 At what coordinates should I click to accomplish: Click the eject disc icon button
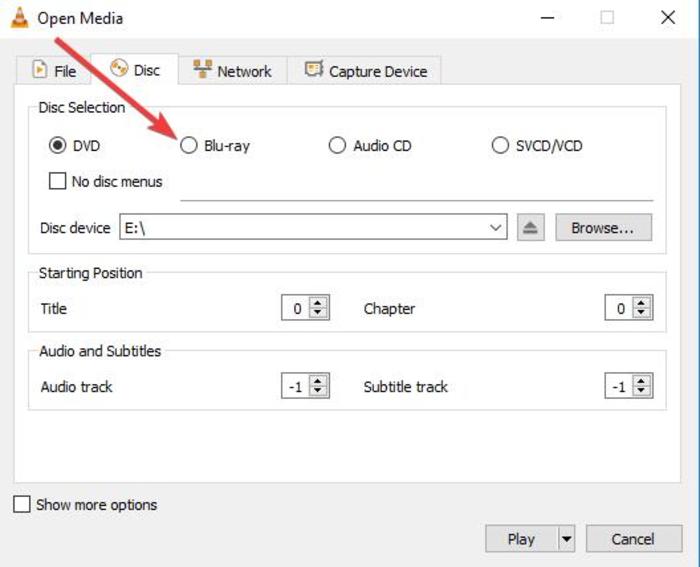point(531,228)
